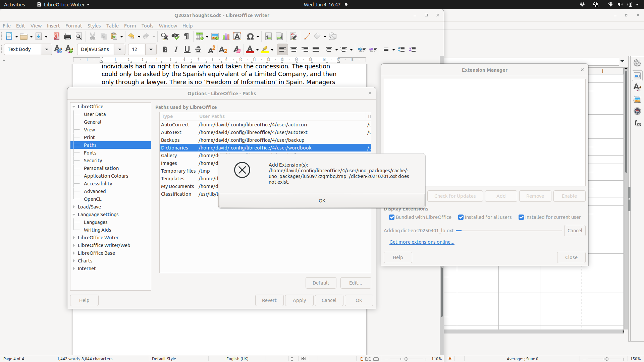Click Help button in Extension Manager
644x362 pixels.
point(398,257)
